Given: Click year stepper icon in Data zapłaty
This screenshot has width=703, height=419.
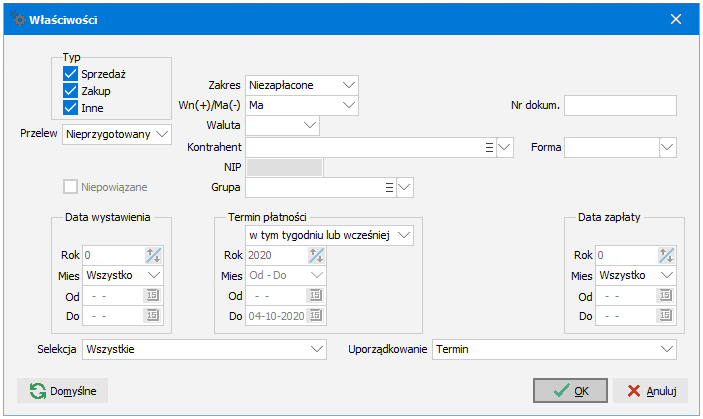Looking at the screenshot, I should click(x=666, y=255).
